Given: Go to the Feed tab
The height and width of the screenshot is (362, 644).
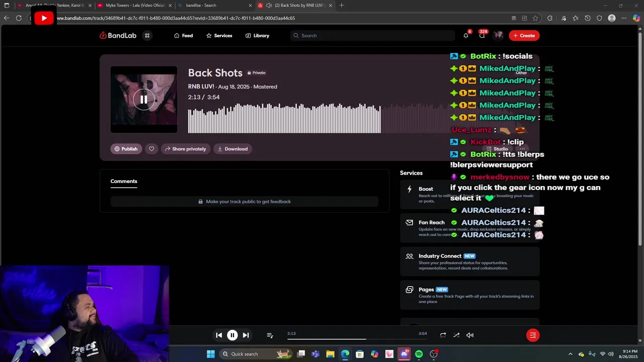Looking at the screenshot, I should (183, 36).
